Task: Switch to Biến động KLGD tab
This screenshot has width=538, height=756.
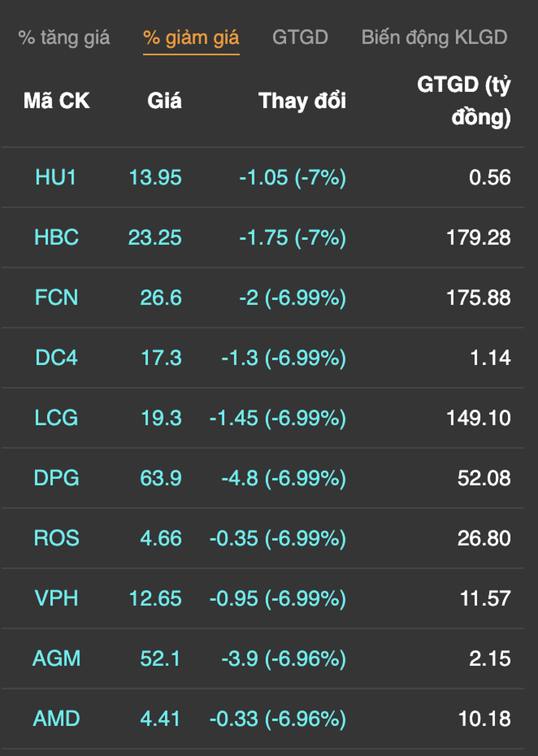Action: pos(434,38)
